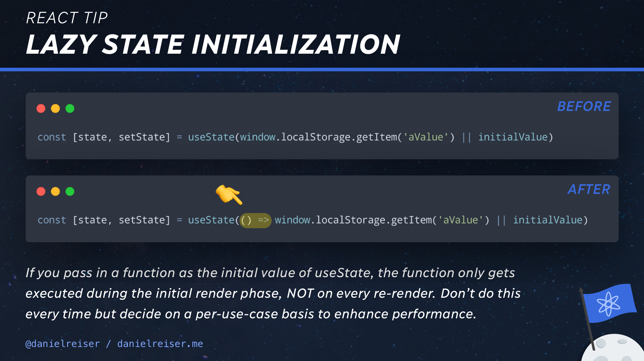644x361 pixels.
Task: Click 'per-use-case' in the description paragraph
Action: 236,314
